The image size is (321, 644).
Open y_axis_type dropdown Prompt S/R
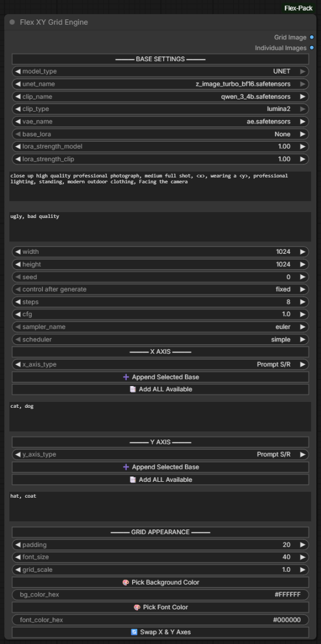pyautogui.click(x=160, y=454)
